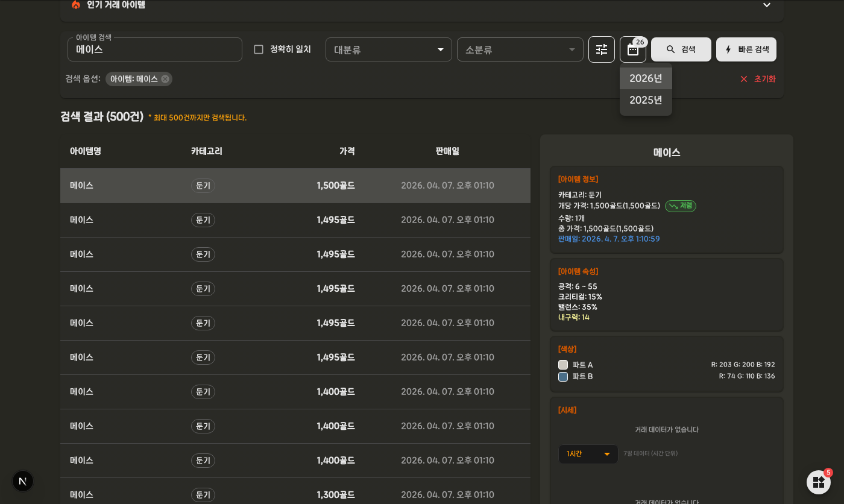Open the 소분류 dropdown
This screenshot has width=844, height=504.
click(x=520, y=49)
